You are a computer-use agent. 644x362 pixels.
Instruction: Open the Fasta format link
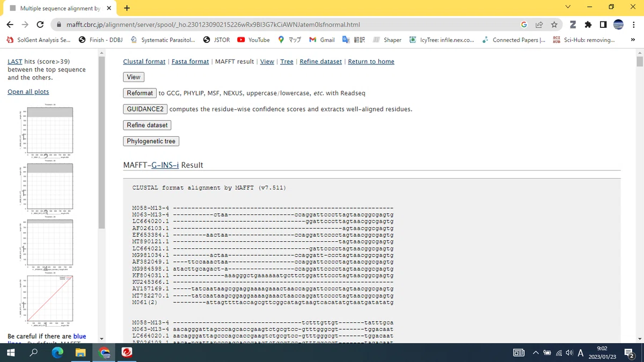pyautogui.click(x=190, y=62)
